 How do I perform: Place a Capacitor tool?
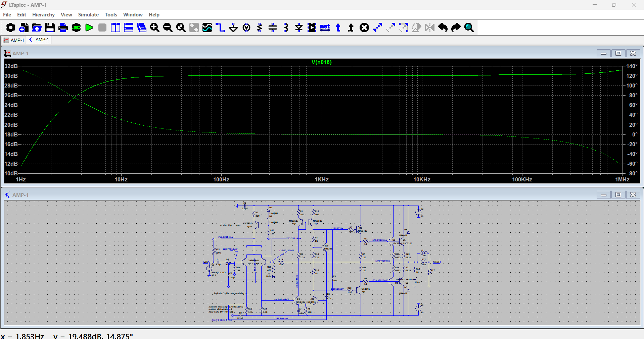273,27
